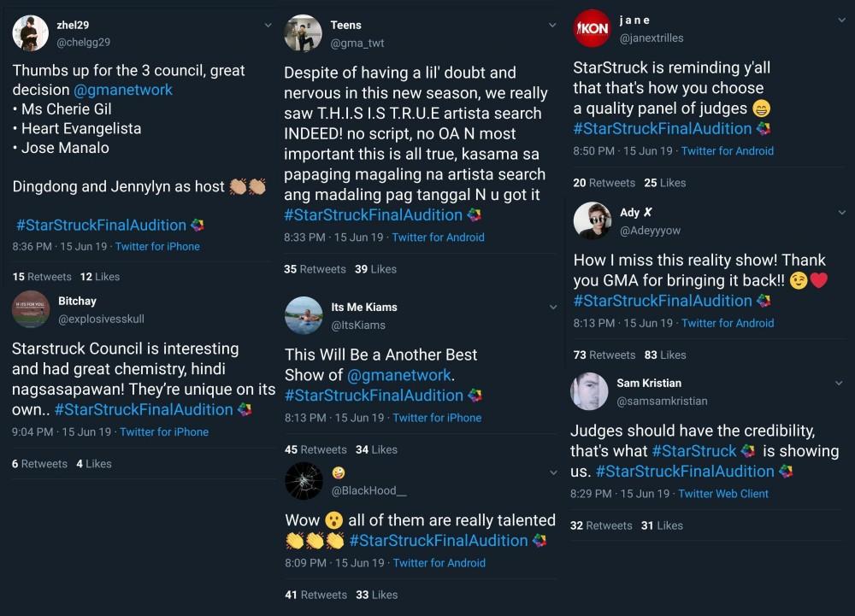Screen dimensions: 855x616
Task: Open Teens profile picture
Action: tap(303, 33)
